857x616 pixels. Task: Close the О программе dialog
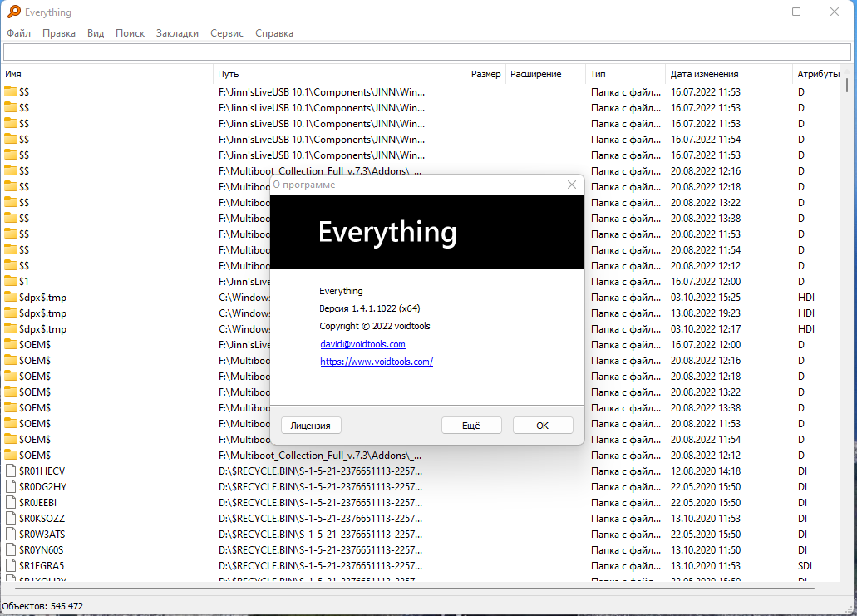(572, 185)
